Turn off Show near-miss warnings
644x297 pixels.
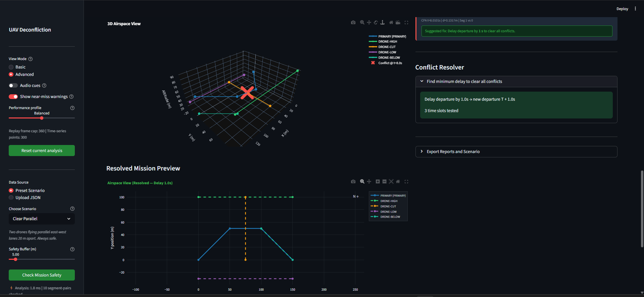pyautogui.click(x=13, y=97)
